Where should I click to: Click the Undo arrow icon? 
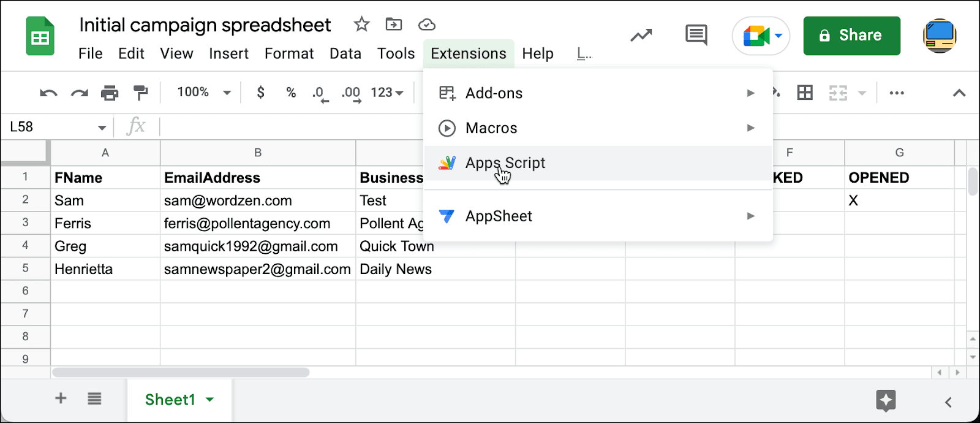click(48, 93)
